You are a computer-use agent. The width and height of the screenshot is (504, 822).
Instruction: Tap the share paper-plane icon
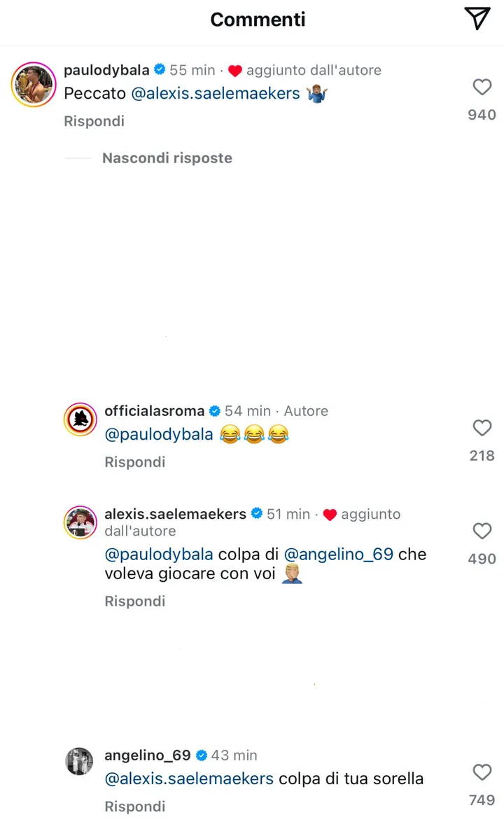(477, 18)
